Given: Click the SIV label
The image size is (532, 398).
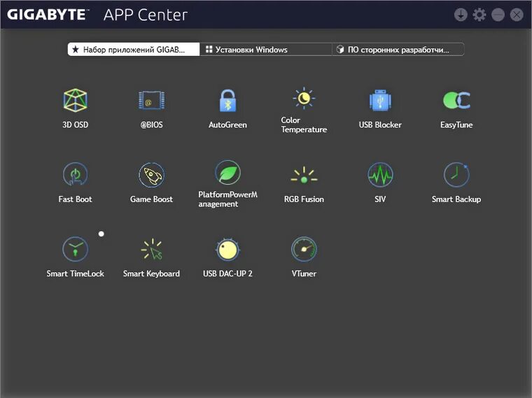Looking at the screenshot, I should click(380, 199).
